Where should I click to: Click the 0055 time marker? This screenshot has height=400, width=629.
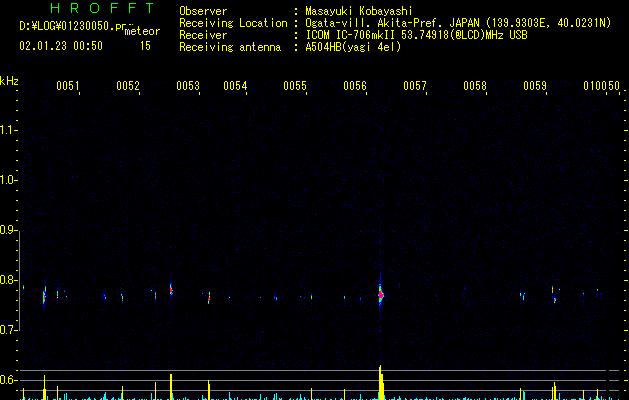[295, 86]
